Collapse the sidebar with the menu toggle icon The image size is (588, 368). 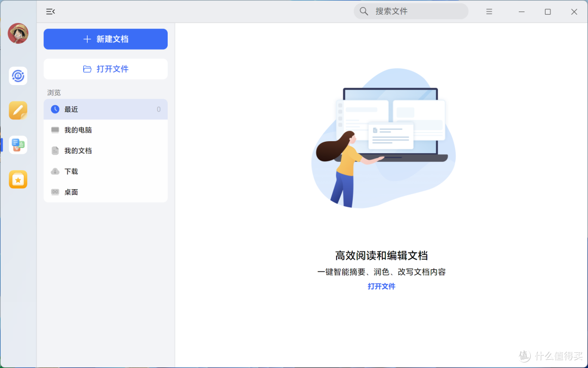click(x=51, y=11)
